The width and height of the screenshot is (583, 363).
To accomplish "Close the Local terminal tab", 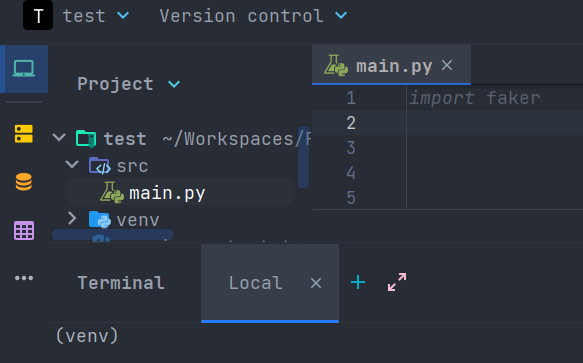I will pos(316,283).
